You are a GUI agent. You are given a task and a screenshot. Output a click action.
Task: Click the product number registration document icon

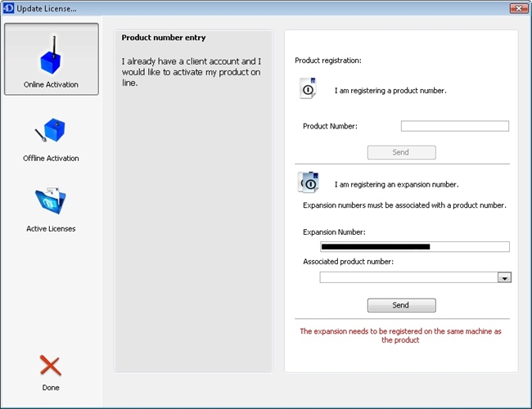(308, 89)
